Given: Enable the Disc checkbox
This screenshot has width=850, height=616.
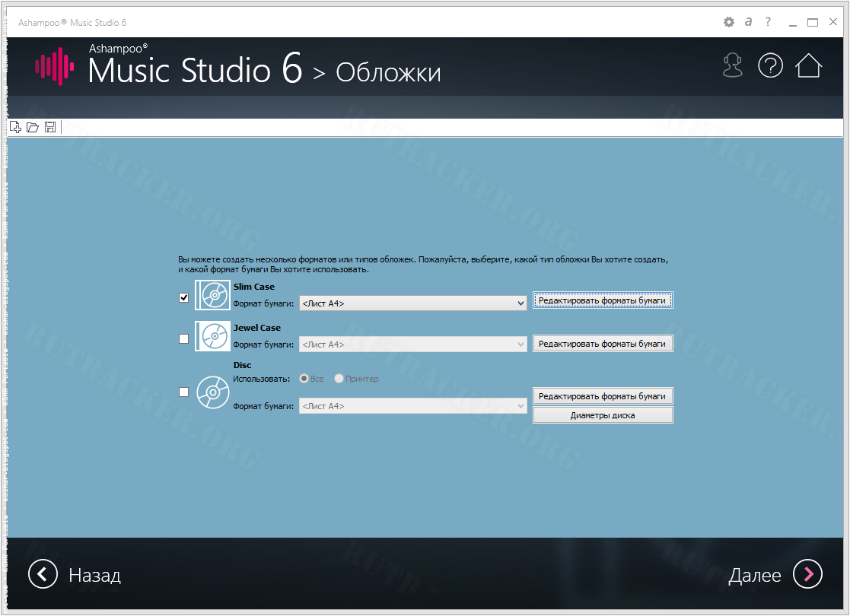Looking at the screenshot, I should click(x=183, y=392).
